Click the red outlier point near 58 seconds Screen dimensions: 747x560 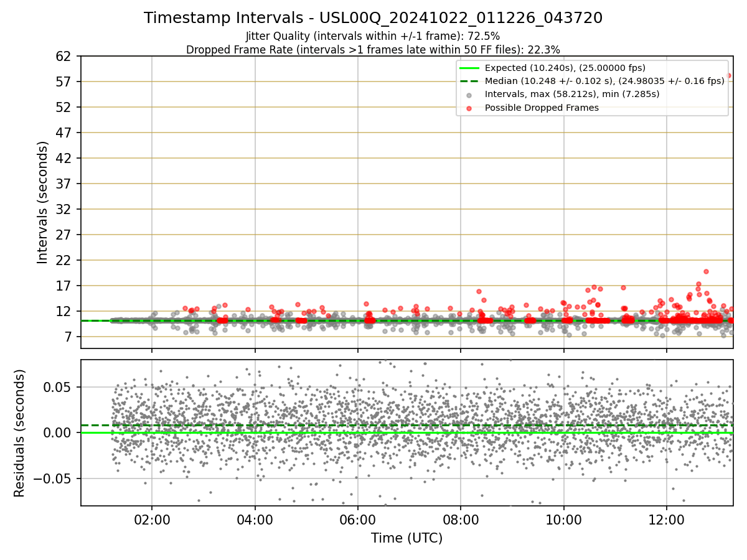728,75
